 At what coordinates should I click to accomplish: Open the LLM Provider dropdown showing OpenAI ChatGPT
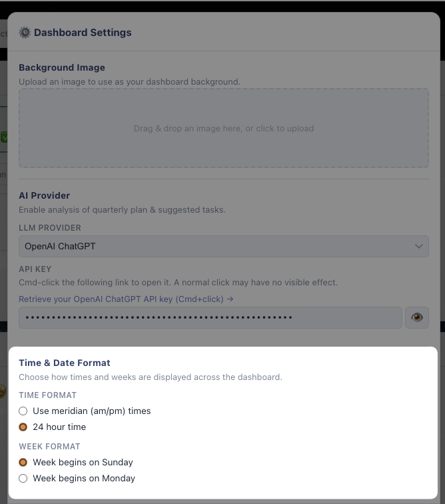(223, 246)
